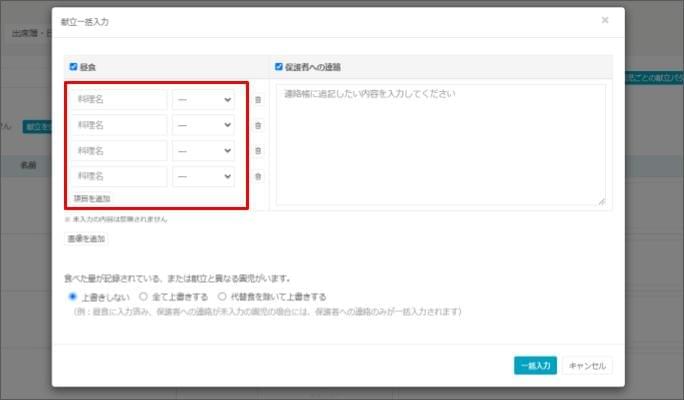Expand the second dish row's dropdown

click(x=203, y=125)
